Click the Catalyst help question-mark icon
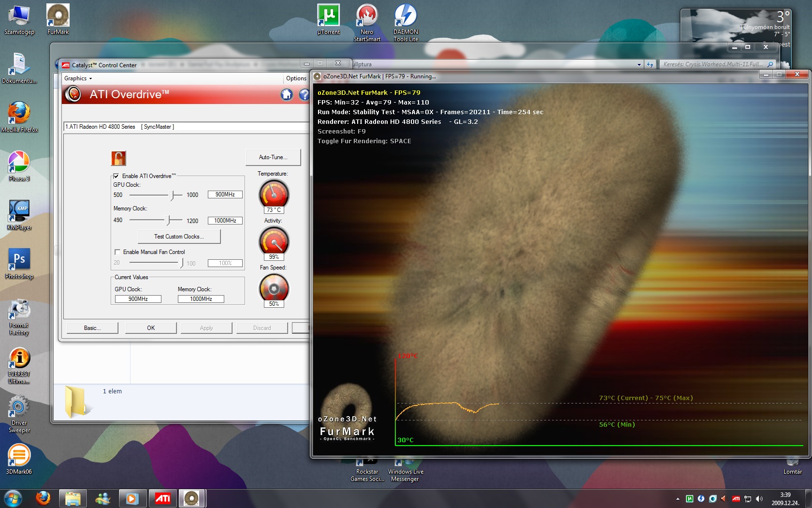 tap(304, 94)
